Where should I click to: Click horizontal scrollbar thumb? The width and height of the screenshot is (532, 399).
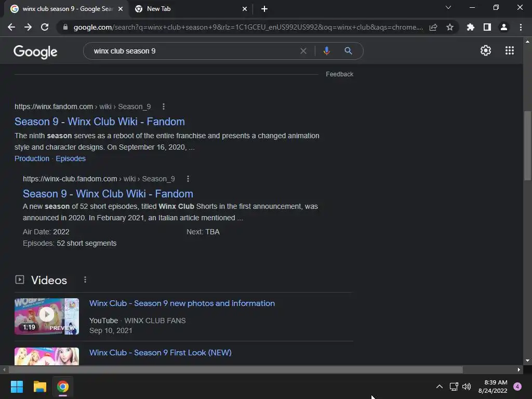(x=236, y=369)
